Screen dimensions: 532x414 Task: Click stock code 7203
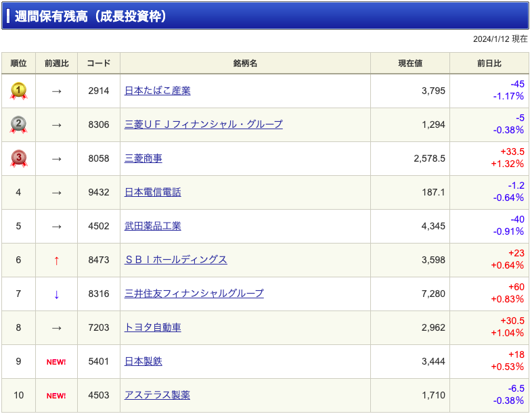[x=99, y=327]
